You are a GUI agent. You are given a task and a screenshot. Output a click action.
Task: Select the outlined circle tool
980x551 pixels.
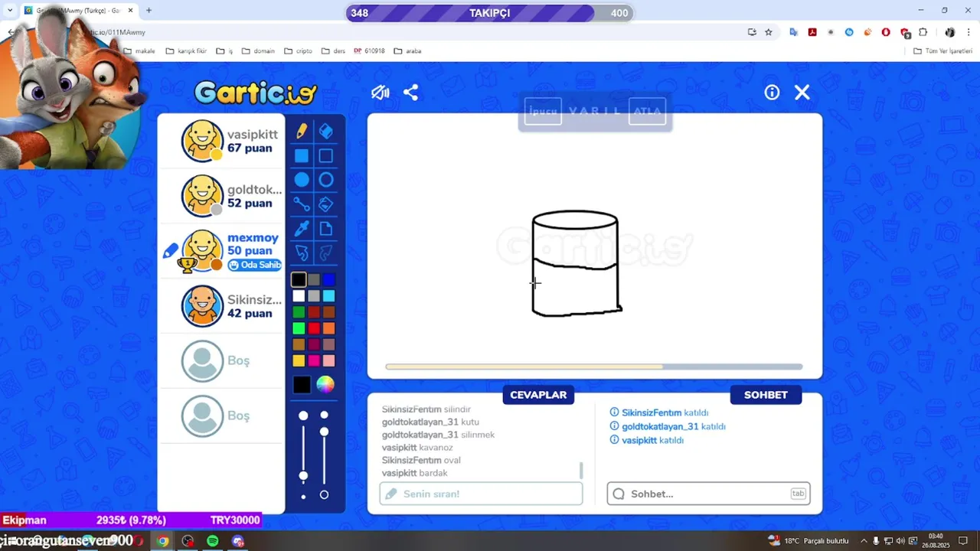point(325,180)
